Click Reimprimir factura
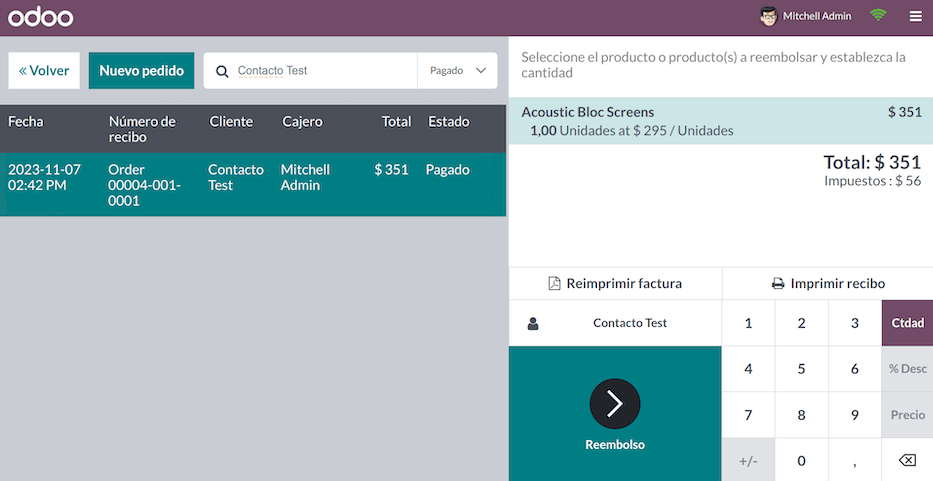The height and width of the screenshot is (481, 933). pyautogui.click(x=615, y=283)
